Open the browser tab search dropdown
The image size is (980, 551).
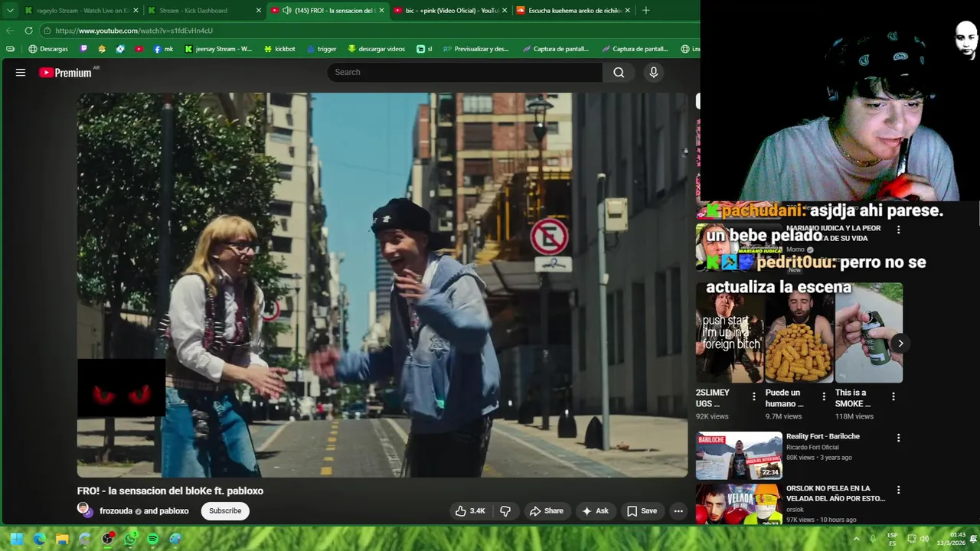10,11
